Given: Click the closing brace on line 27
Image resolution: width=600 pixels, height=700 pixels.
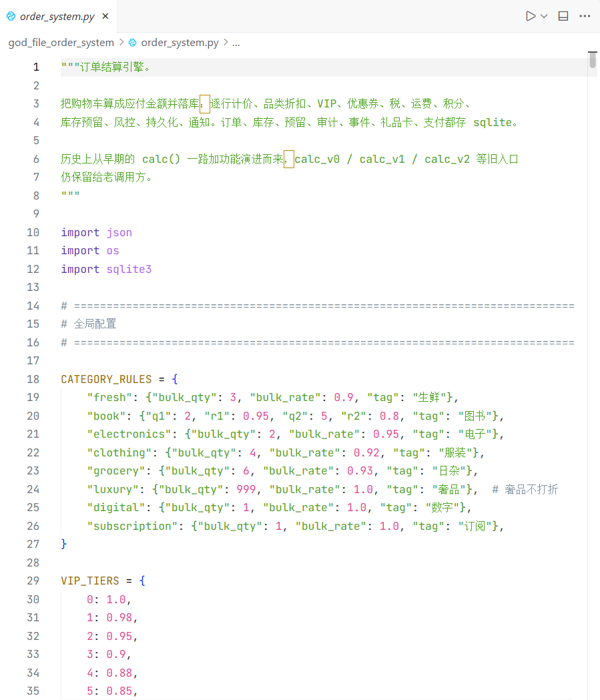Looking at the screenshot, I should pos(64,544).
